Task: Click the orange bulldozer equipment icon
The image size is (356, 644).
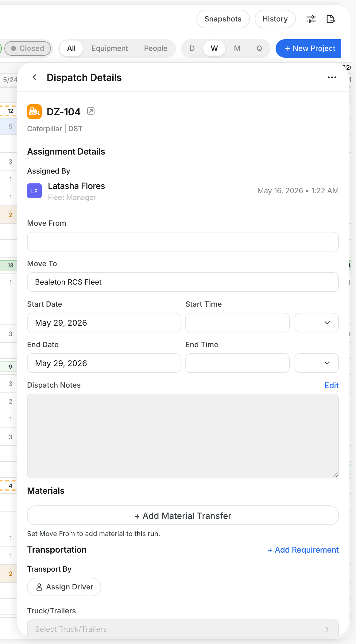Action: (34, 112)
